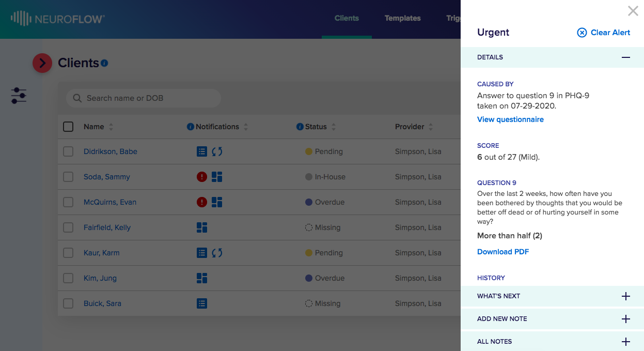This screenshot has width=644, height=351.
Task: Switch to the Templates tab
Action: [403, 18]
